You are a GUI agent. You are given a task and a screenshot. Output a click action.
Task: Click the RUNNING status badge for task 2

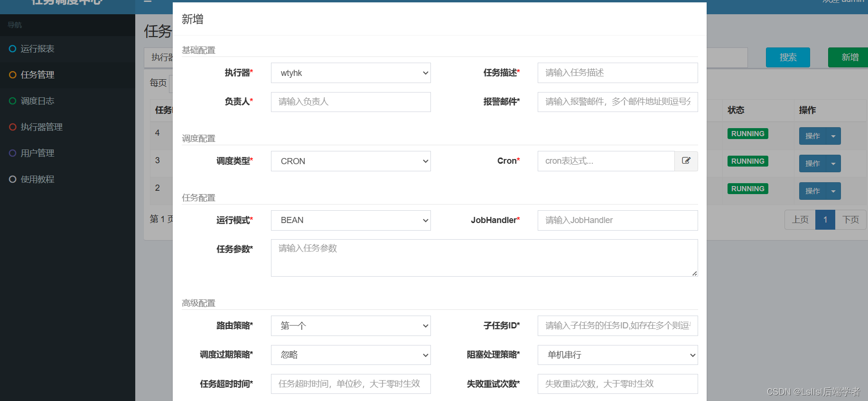[x=747, y=189]
